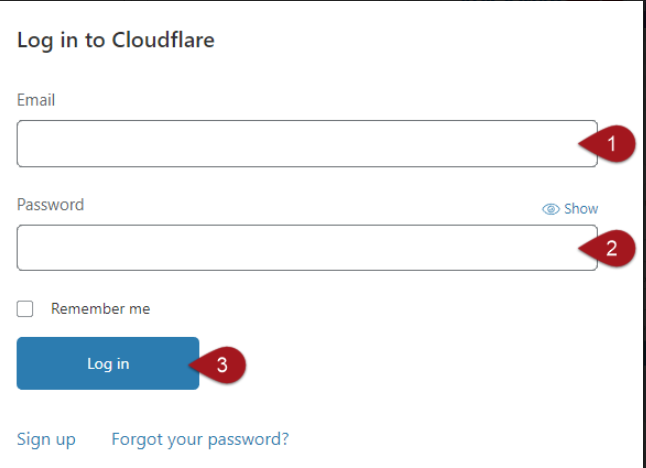Click the eye icon beside Show
Viewport: 646px width, 468px height.
[x=550, y=209]
